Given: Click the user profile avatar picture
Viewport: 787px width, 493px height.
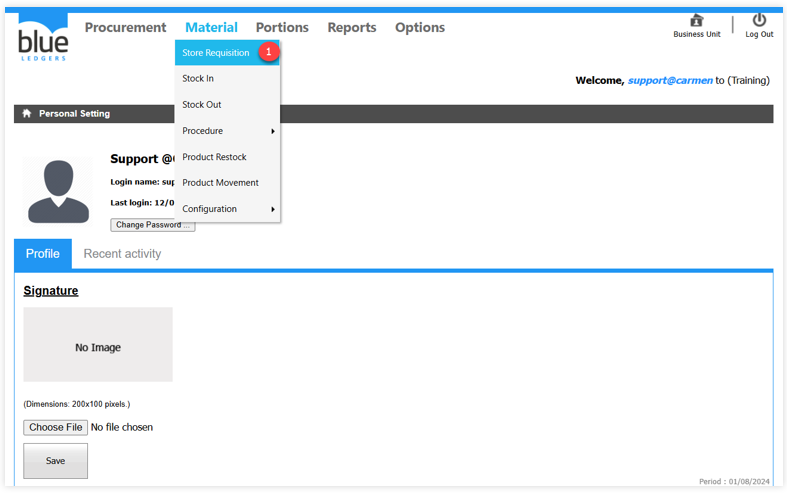Looking at the screenshot, I should pos(59,189).
